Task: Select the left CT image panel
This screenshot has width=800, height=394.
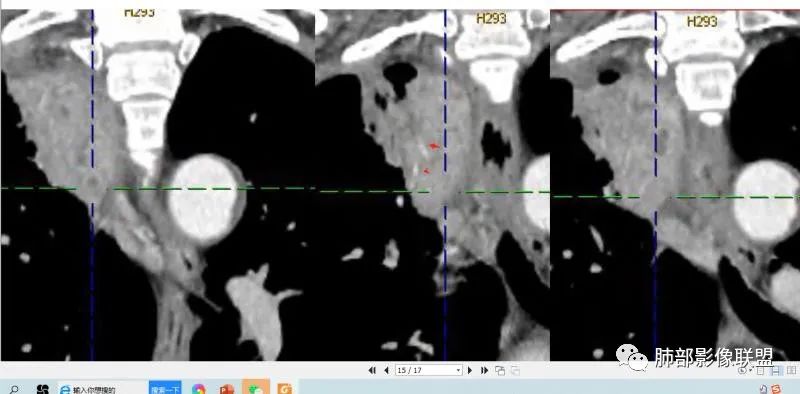Action: tap(157, 185)
